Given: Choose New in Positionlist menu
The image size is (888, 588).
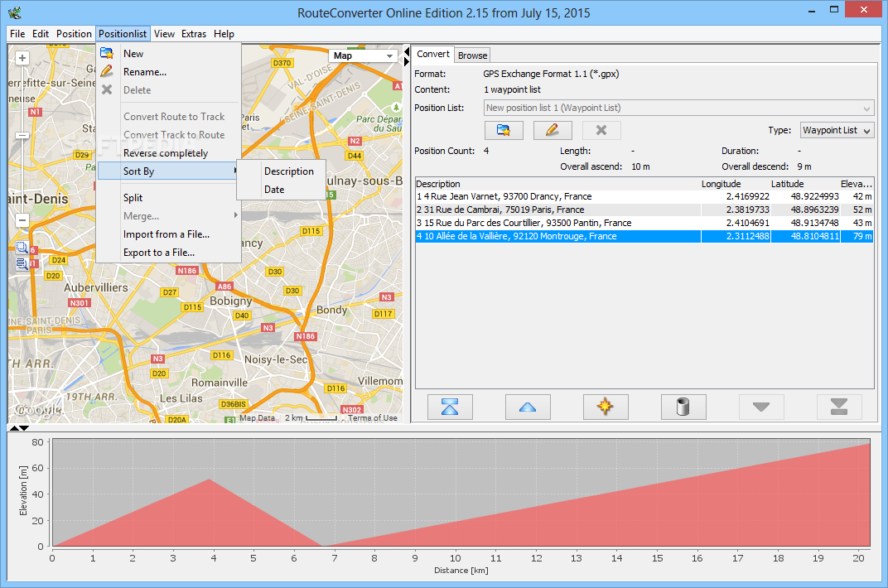Looking at the screenshot, I should (x=167, y=53).
